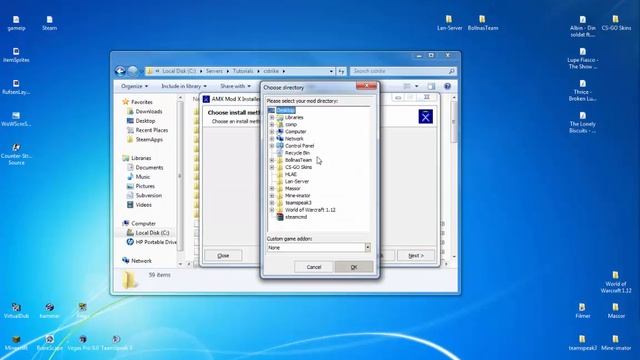Click OK in Choose directory dialog

click(x=354, y=267)
